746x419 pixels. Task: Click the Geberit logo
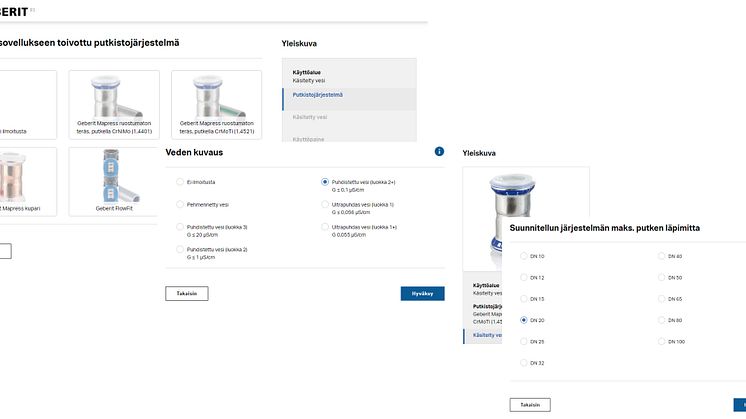click(14, 11)
